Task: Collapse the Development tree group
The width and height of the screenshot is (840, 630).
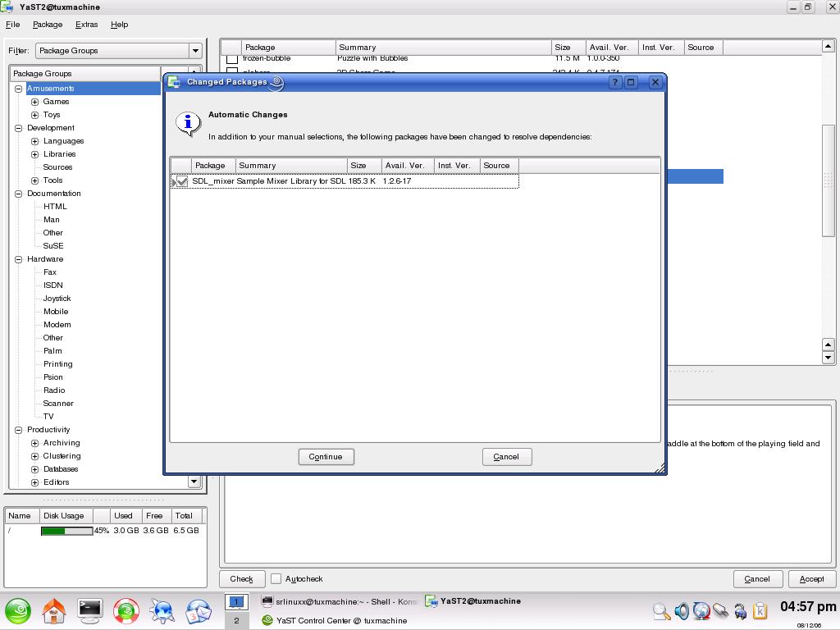Action: click(18, 128)
